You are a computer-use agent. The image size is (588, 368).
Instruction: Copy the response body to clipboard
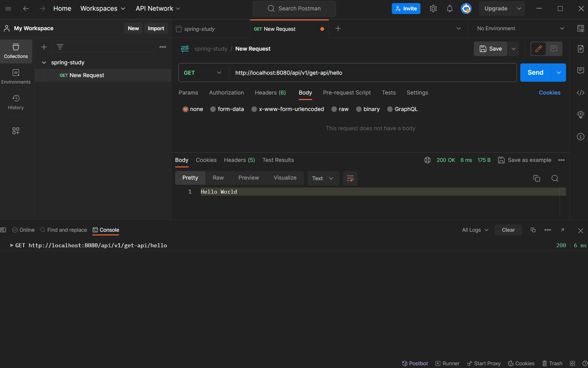point(536,178)
